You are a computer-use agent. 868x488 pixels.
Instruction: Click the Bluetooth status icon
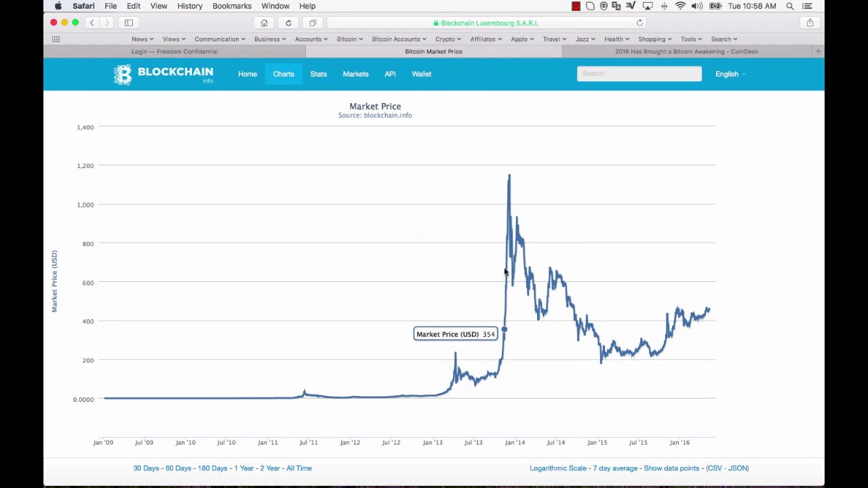(x=664, y=6)
